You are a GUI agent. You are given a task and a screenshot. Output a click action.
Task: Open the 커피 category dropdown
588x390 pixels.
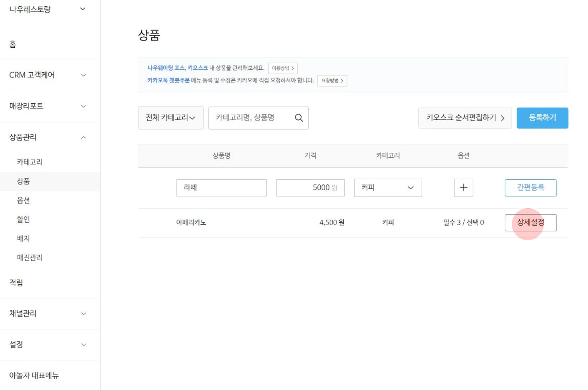[x=388, y=188]
